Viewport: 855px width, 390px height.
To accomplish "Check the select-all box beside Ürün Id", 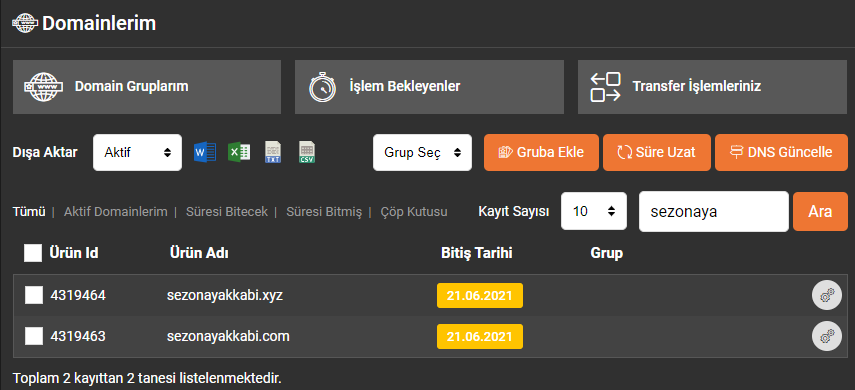I will [x=33, y=253].
